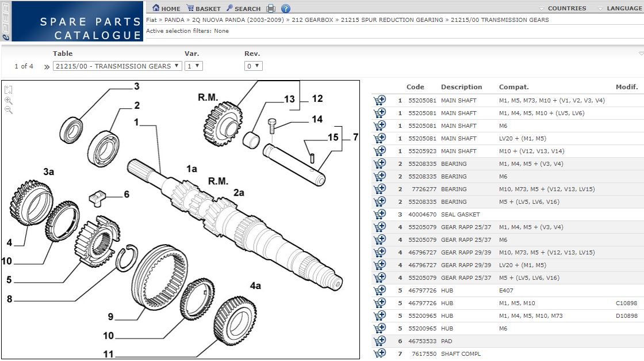644x361 pixels.
Task: Select modification code C10898
Action: [626, 303]
